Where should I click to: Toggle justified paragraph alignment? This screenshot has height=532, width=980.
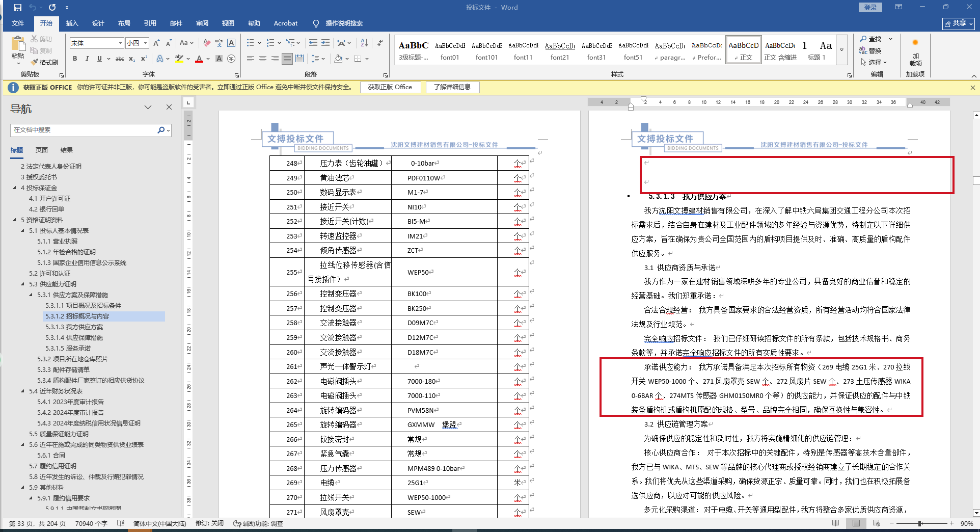[x=287, y=59]
